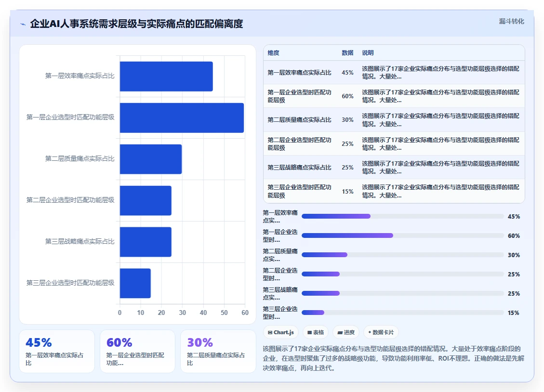This screenshot has width=544, height=392.
Task: Click the small blue icon before the title
Action: 23,24
